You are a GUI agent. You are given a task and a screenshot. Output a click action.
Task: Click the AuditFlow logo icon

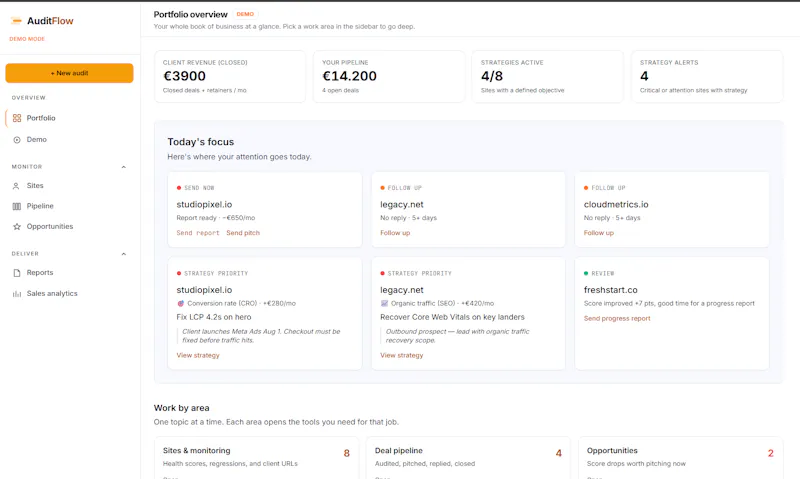[16, 21]
